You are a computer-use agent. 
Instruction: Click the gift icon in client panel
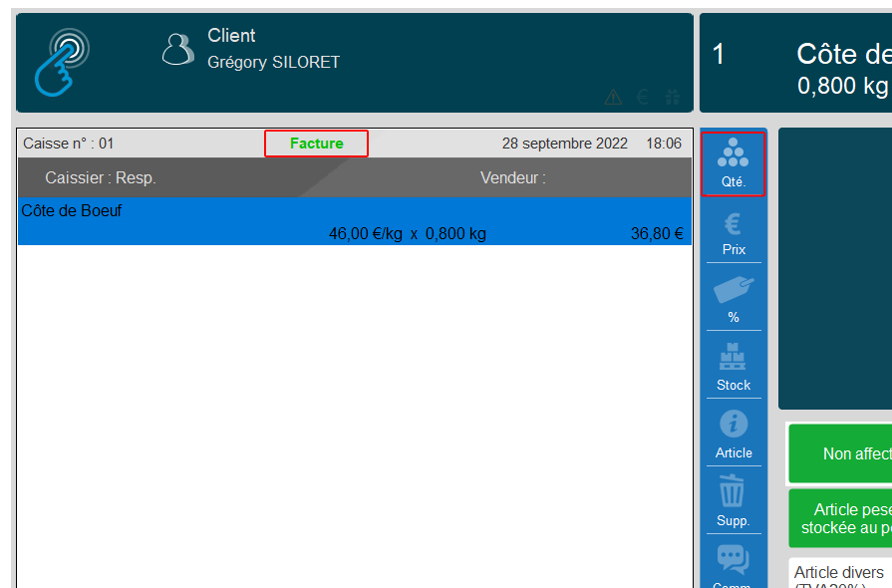click(x=673, y=98)
